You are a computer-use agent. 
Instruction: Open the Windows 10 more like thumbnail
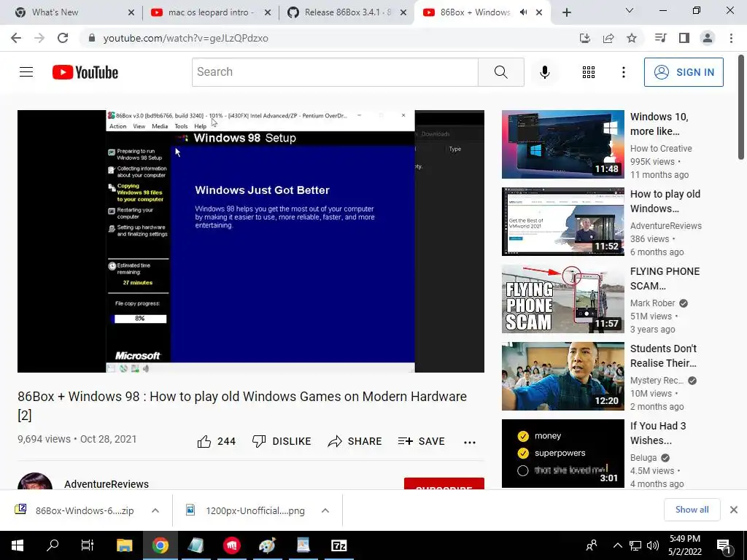(562, 144)
